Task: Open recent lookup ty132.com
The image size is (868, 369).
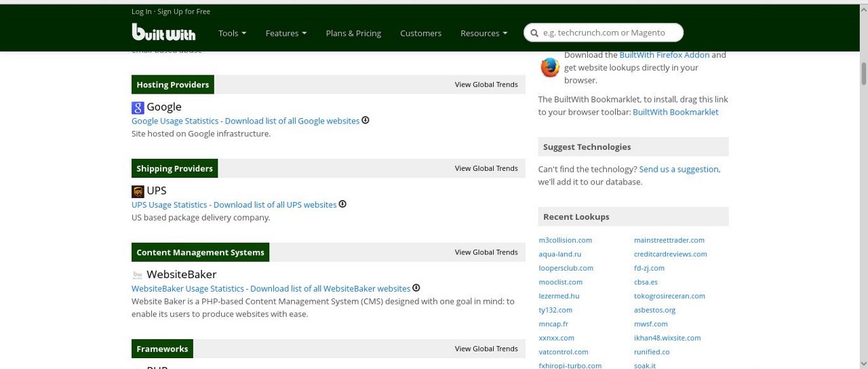Action: (556, 310)
